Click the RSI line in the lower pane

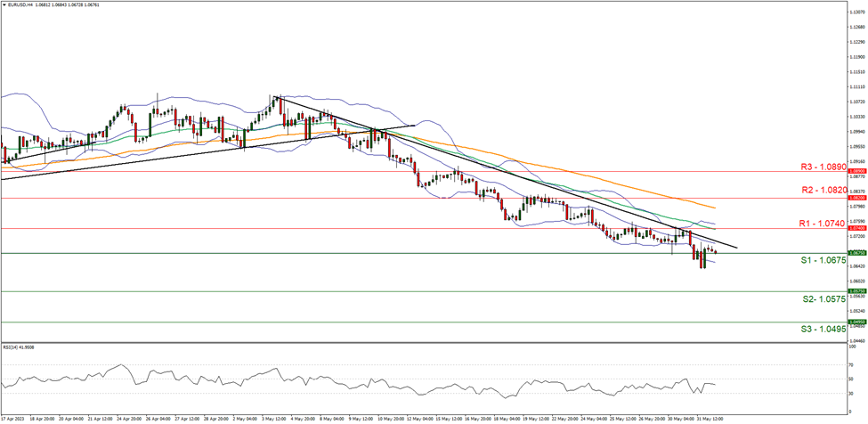356,381
